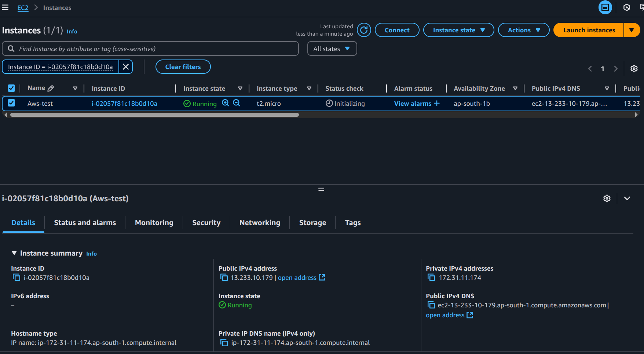Click the Aws-test name cell
Image resolution: width=644 pixels, height=354 pixels.
click(40, 104)
